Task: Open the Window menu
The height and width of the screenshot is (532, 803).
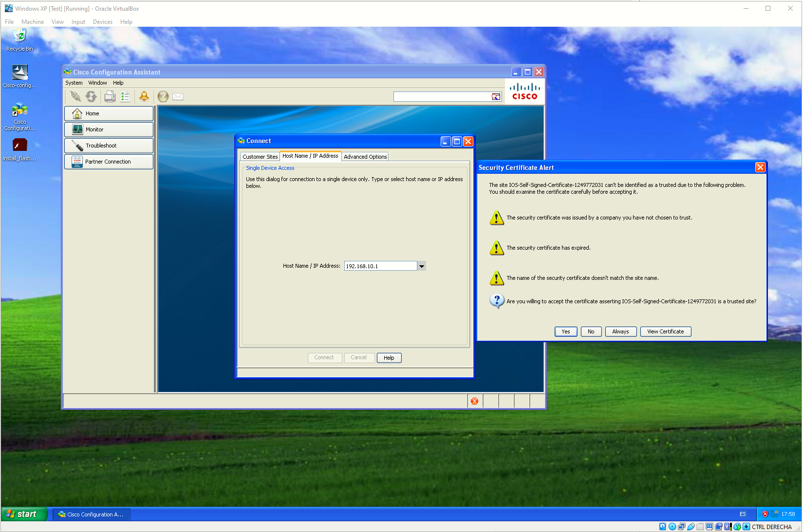Action: [97, 83]
